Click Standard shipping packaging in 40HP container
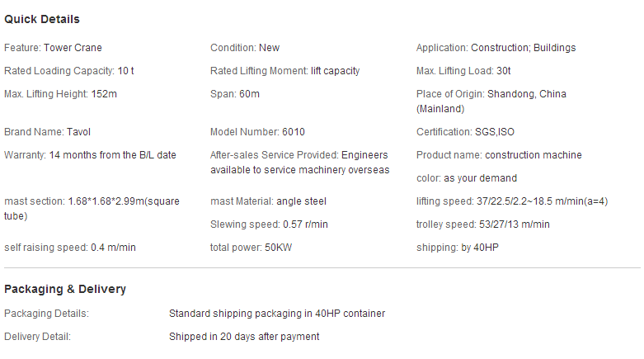644x359 pixels. [277, 314]
